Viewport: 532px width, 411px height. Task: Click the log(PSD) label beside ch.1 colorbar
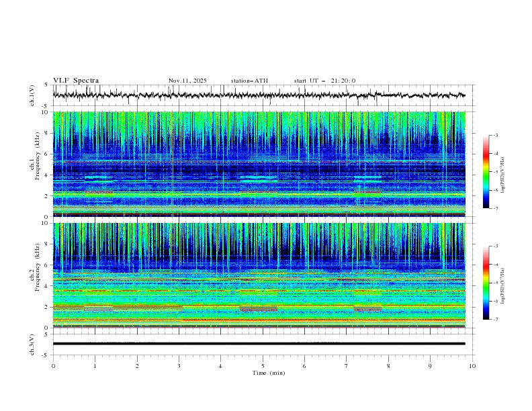pos(503,175)
